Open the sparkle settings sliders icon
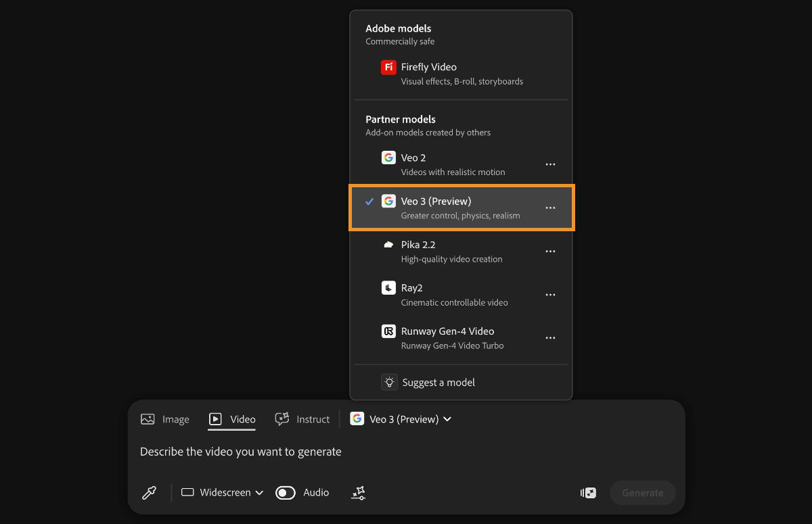This screenshot has width=812, height=524. (x=359, y=493)
